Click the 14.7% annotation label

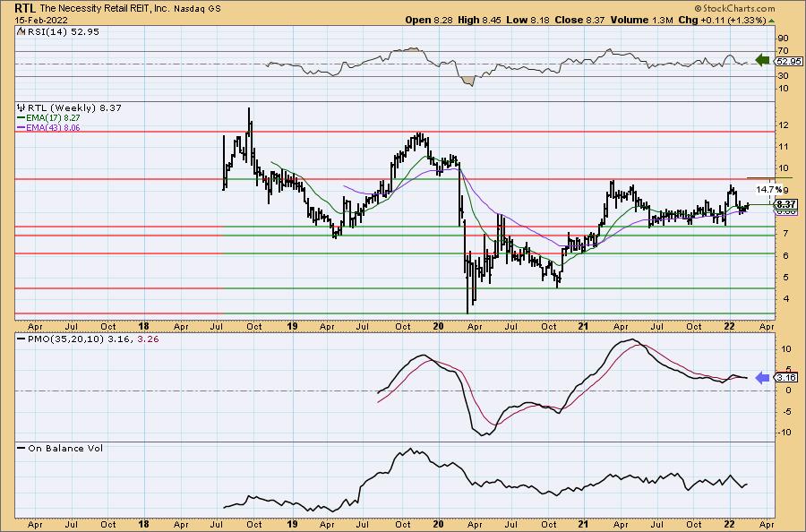click(769, 189)
